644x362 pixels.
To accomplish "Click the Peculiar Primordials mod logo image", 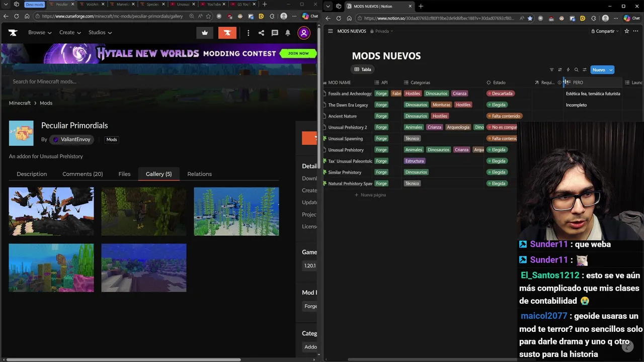I will pos(21,133).
